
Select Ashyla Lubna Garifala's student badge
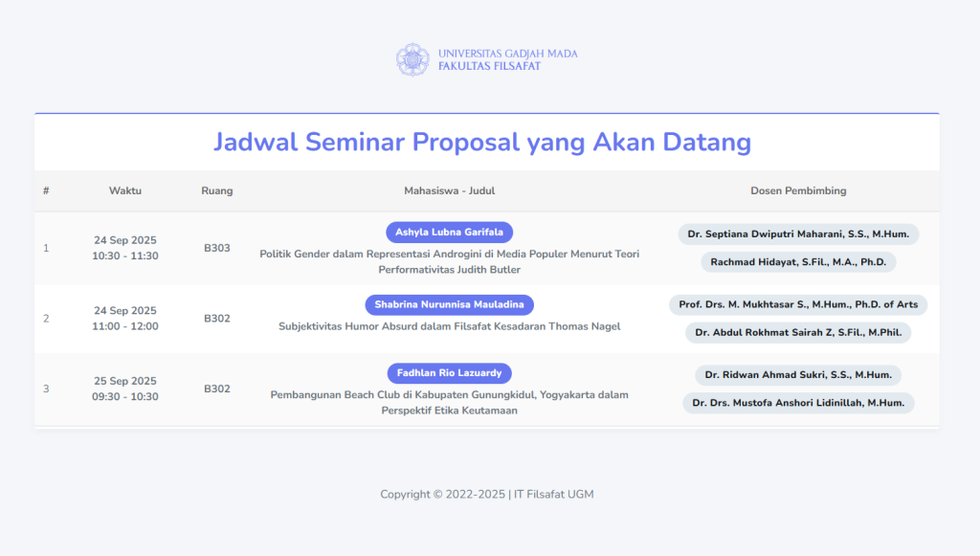click(x=451, y=232)
